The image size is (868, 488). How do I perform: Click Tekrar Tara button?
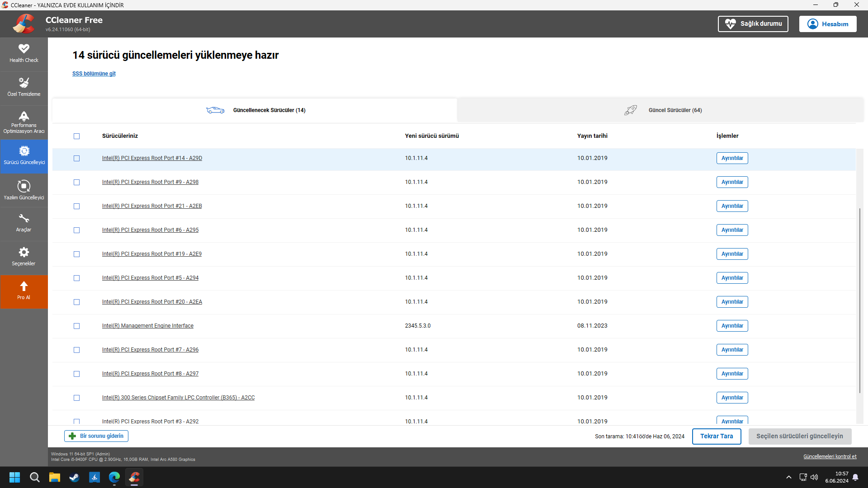(717, 436)
